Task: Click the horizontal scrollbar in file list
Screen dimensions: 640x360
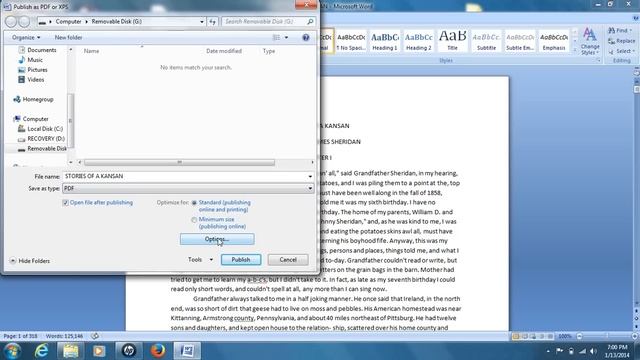Action: click(179, 162)
